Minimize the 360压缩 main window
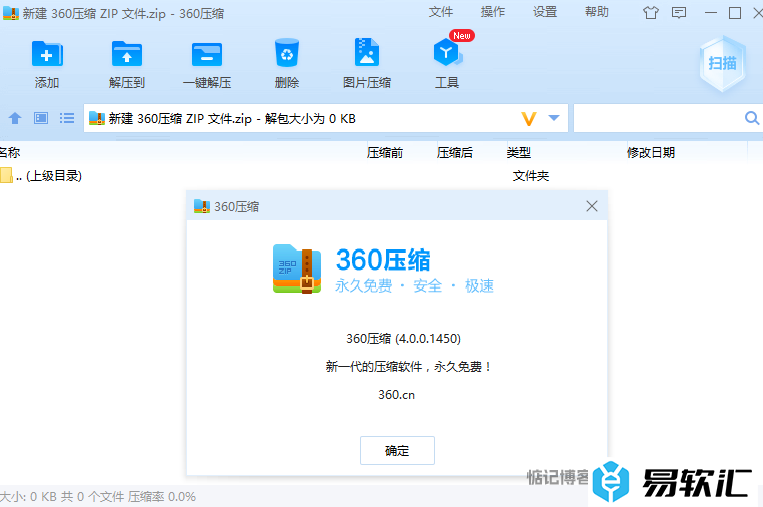763x507 pixels. click(711, 13)
